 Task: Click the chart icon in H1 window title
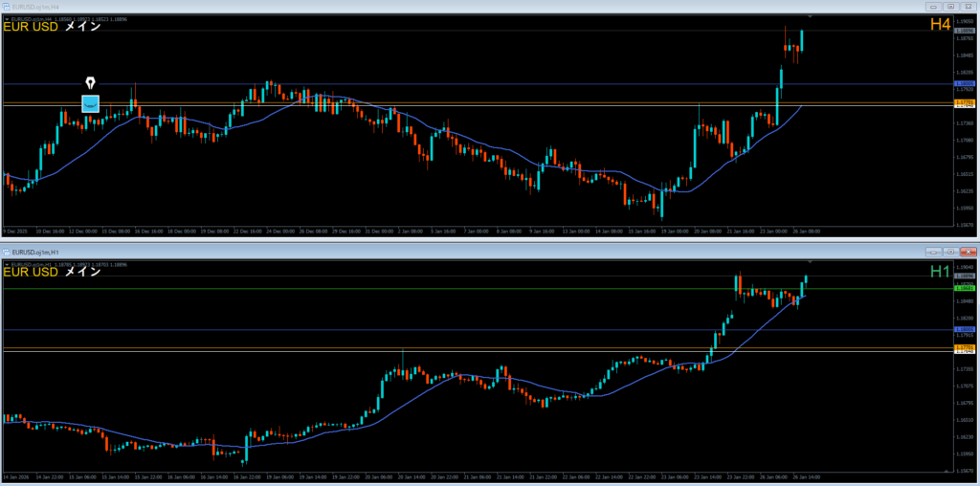point(8,251)
